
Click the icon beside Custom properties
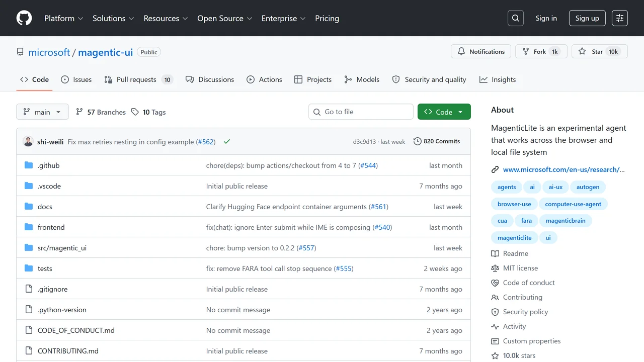(x=495, y=341)
